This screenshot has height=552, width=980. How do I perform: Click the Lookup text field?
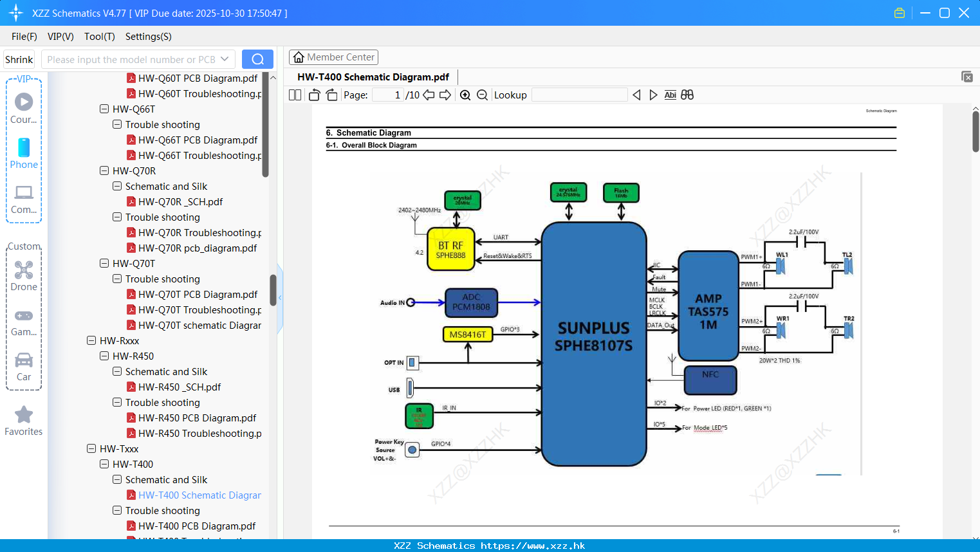pos(579,95)
